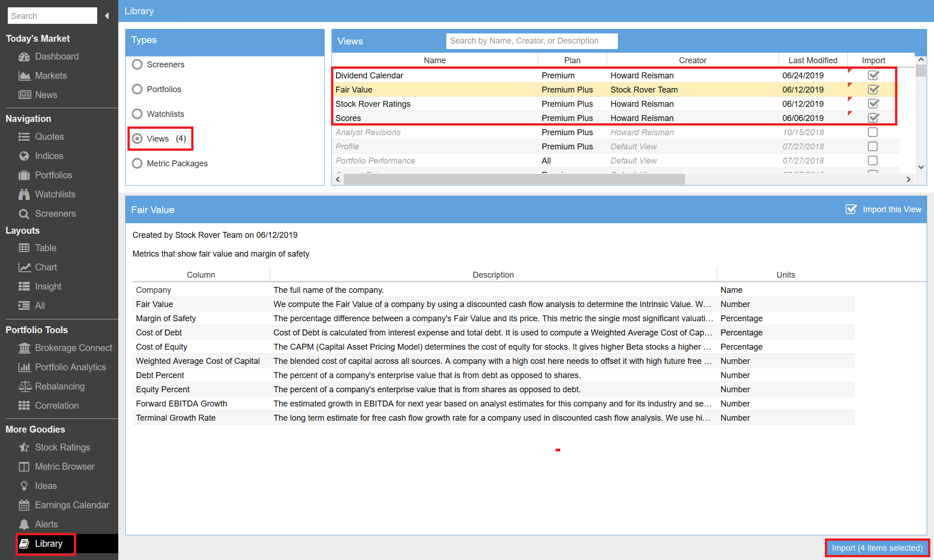Viewport: 934px width, 560px height.
Task: Select the Stock Rover Ratings view row
Action: tap(616, 104)
